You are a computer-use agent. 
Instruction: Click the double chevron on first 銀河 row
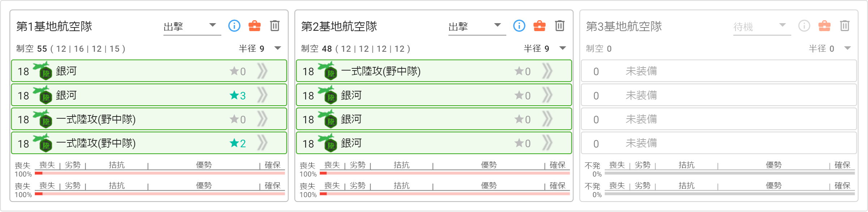(262, 71)
